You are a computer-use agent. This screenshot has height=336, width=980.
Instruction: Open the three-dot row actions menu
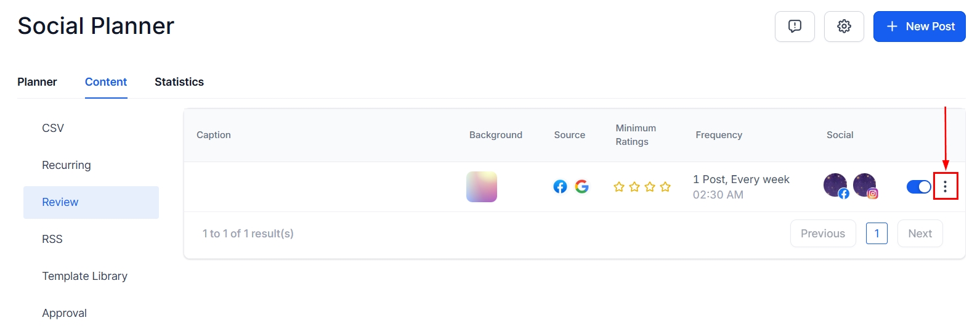click(945, 187)
